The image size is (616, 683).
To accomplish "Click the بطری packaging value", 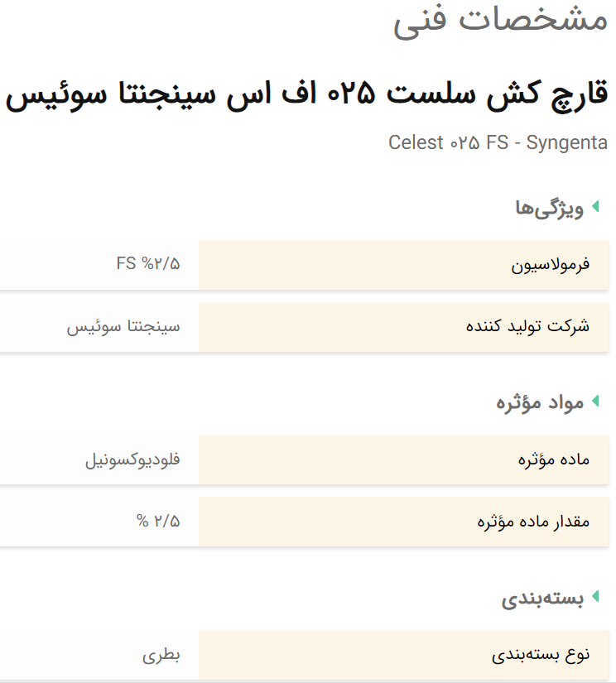I will point(161,655).
